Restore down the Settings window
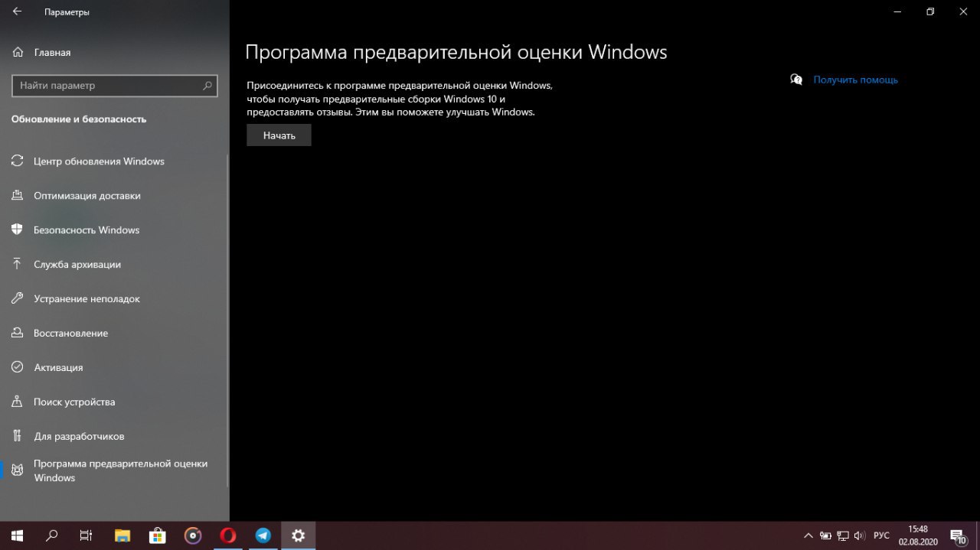 pos(930,11)
